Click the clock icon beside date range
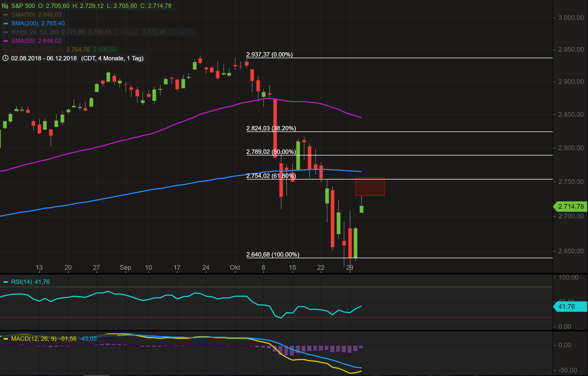The height and width of the screenshot is (376, 588). pos(5,58)
